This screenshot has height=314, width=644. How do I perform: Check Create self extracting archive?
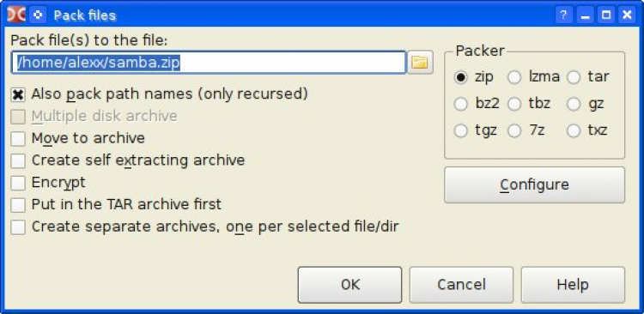click(x=18, y=160)
